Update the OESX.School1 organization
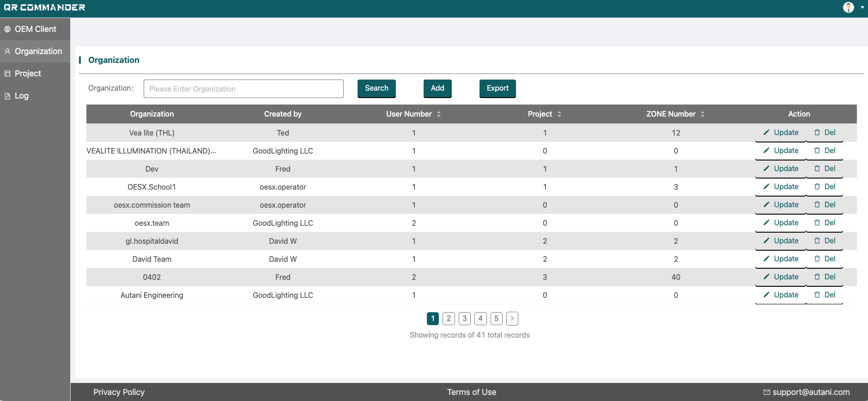The image size is (868, 401). pyautogui.click(x=781, y=187)
